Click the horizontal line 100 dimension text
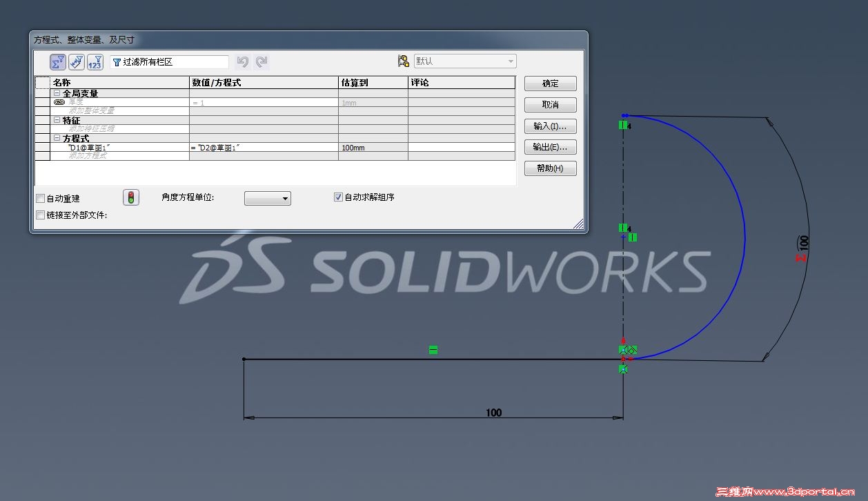 point(494,413)
